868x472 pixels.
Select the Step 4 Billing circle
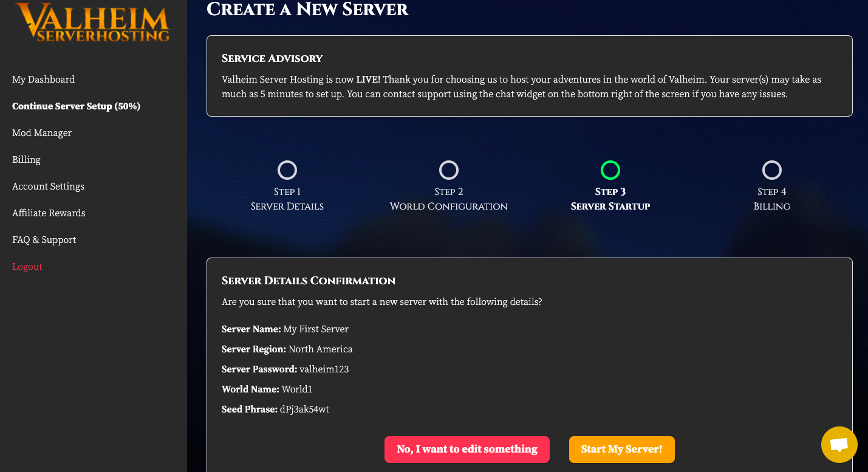coord(772,170)
